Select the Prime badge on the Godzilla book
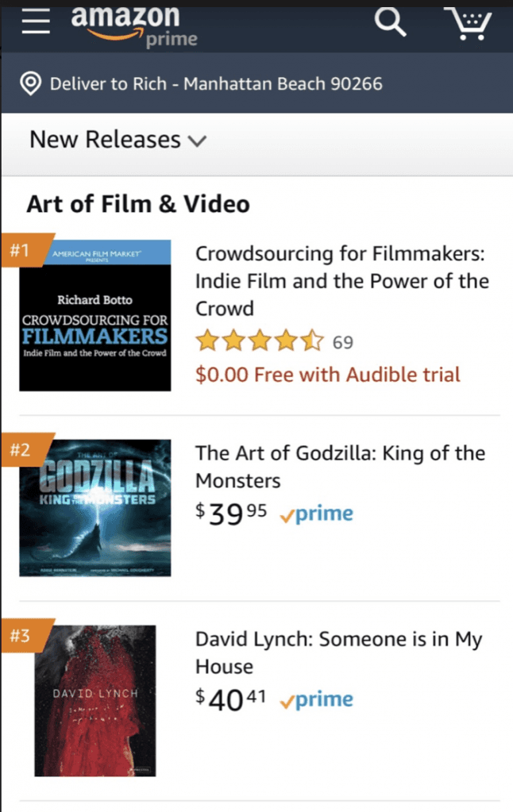Image resolution: width=513 pixels, height=812 pixels. (316, 514)
